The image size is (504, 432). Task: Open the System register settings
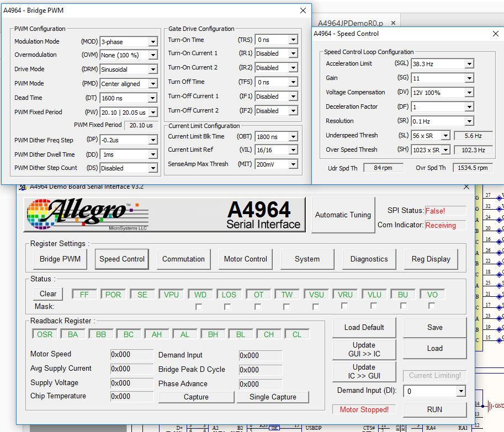coord(307,259)
